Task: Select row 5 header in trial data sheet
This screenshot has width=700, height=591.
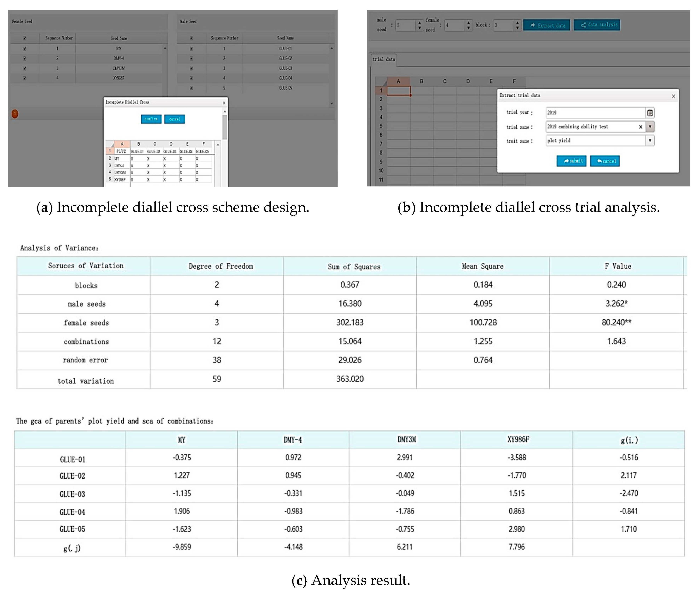Action: (381, 126)
